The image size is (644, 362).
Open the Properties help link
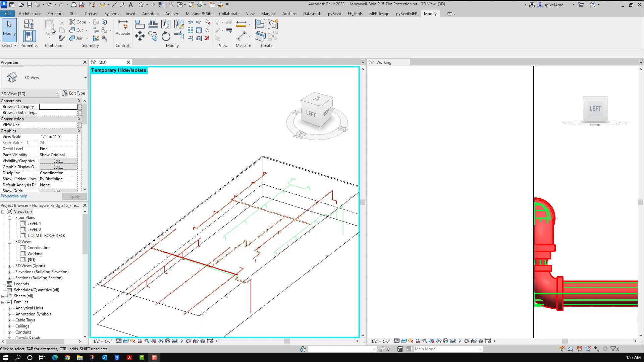(x=14, y=196)
